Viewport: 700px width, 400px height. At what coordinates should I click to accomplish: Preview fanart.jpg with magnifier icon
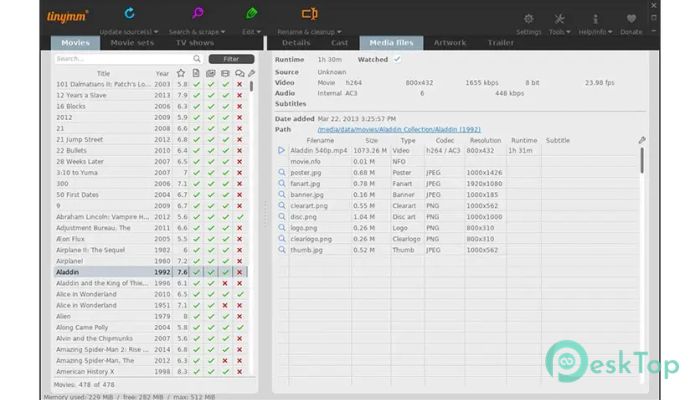click(x=282, y=183)
